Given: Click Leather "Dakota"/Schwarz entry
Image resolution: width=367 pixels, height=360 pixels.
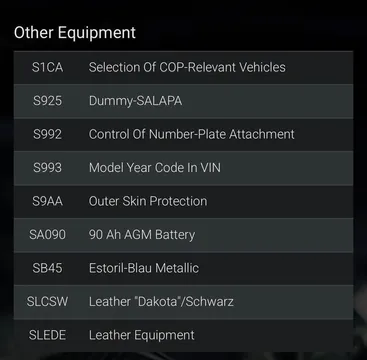Looking at the screenshot, I should (x=161, y=302).
